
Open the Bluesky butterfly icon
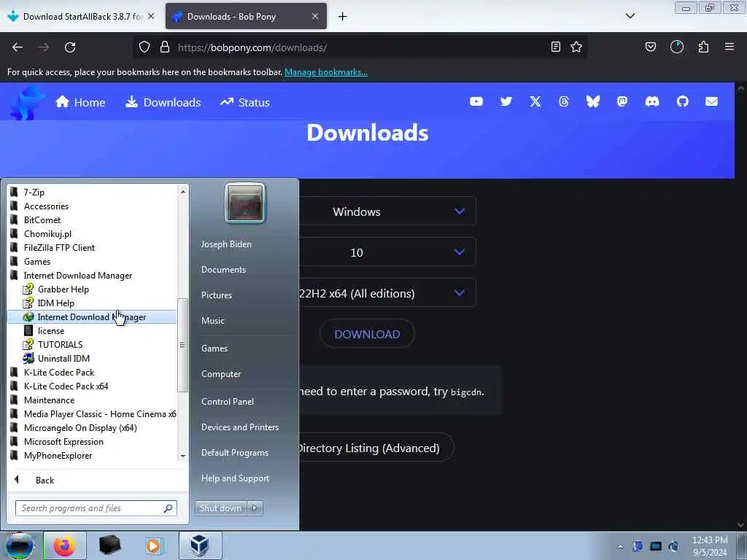592,101
